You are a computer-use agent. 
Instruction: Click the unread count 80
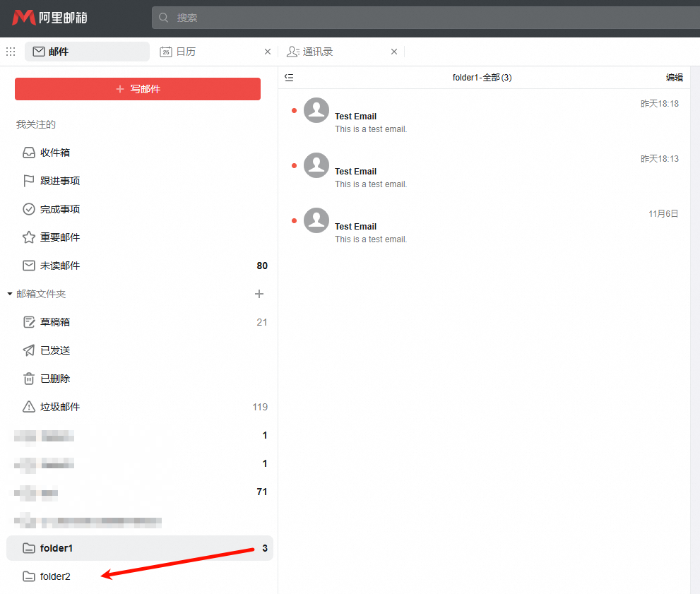click(262, 266)
